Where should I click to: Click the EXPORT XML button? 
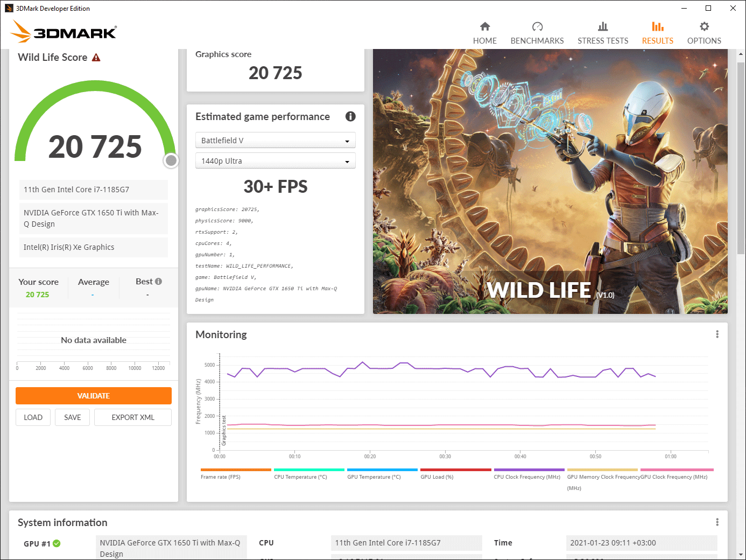click(x=133, y=417)
